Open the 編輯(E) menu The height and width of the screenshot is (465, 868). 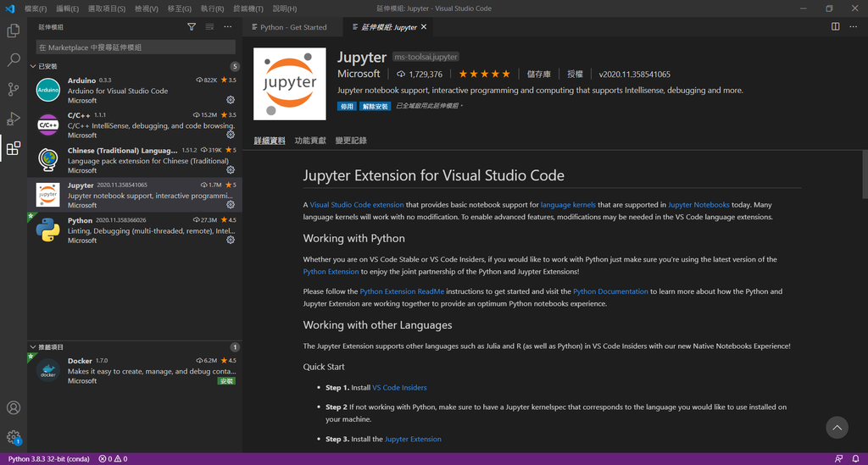pos(68,8)
